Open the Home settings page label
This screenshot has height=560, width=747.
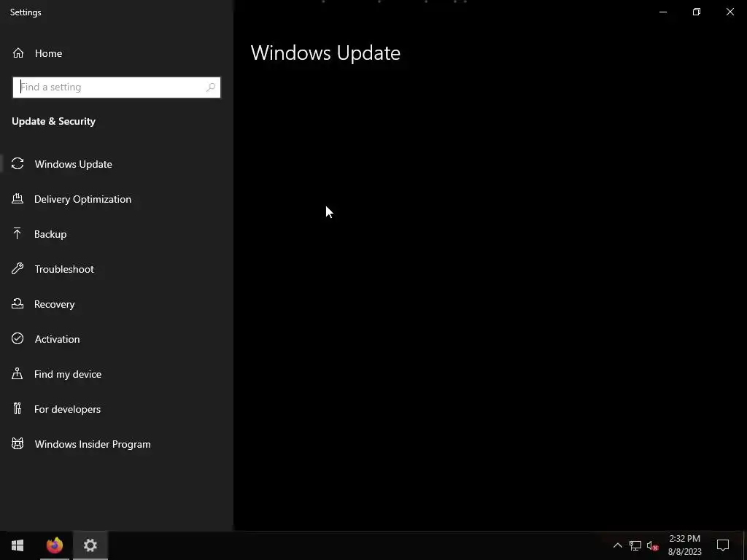pos(48,53)
